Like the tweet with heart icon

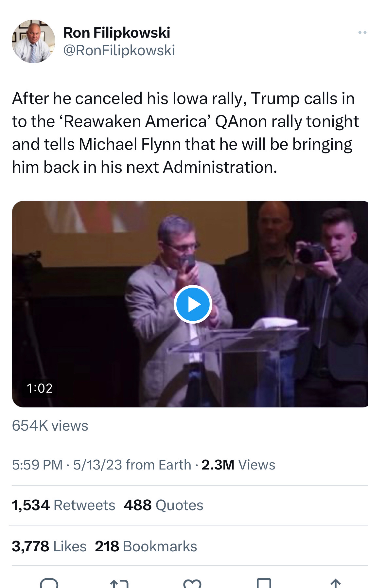192,583
